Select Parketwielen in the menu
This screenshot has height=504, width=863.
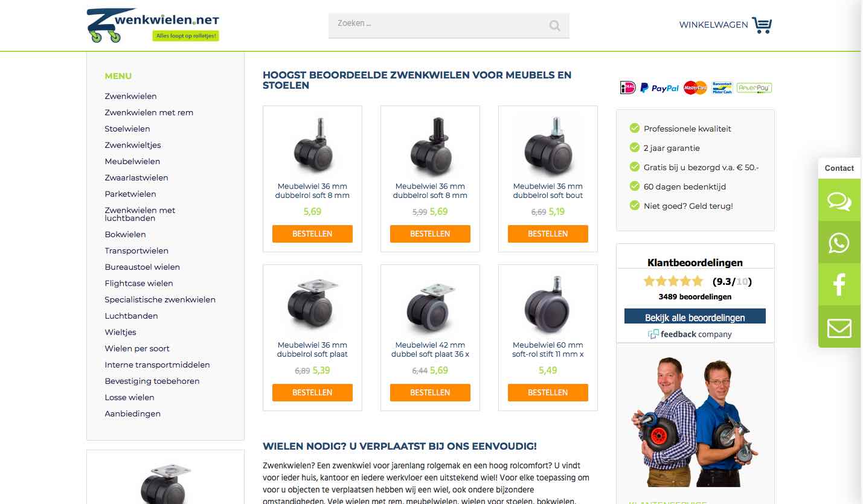tap(130, 194)
